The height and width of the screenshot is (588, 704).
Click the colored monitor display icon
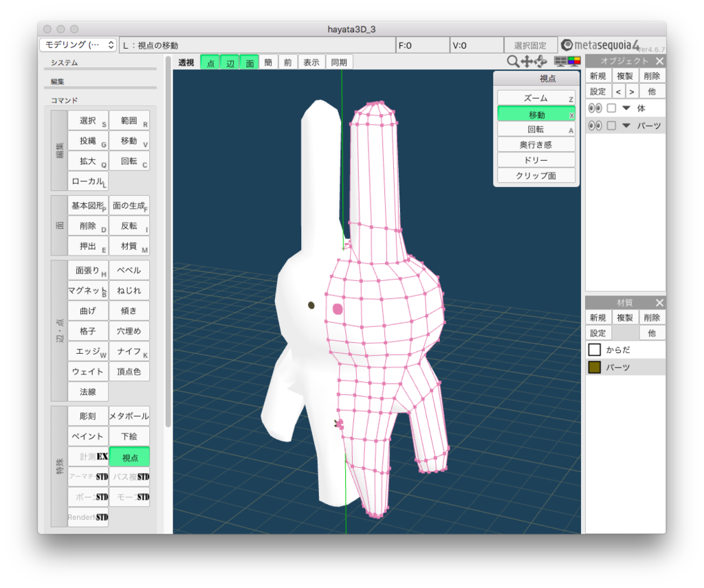click(x=574, y=61)
